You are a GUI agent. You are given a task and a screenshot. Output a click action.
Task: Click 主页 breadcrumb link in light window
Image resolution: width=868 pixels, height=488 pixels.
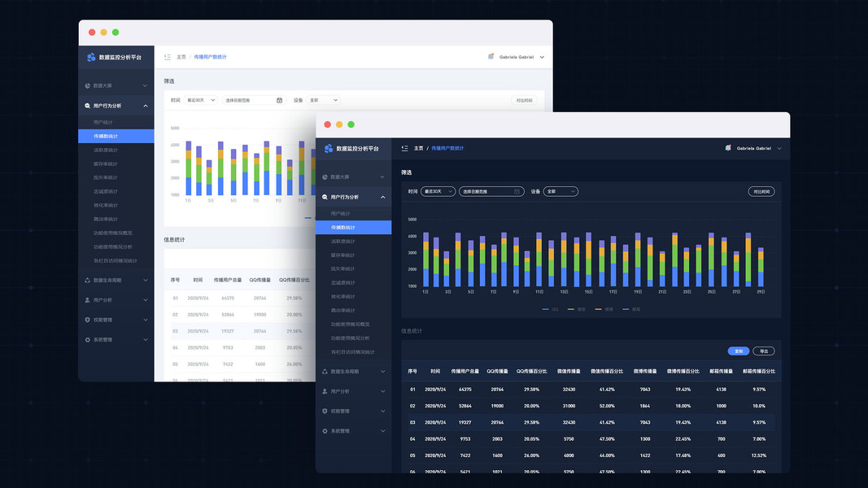coord(181,57)
